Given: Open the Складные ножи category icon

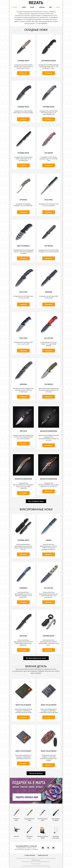Looking at the screenshot, I should click(16, 813).
